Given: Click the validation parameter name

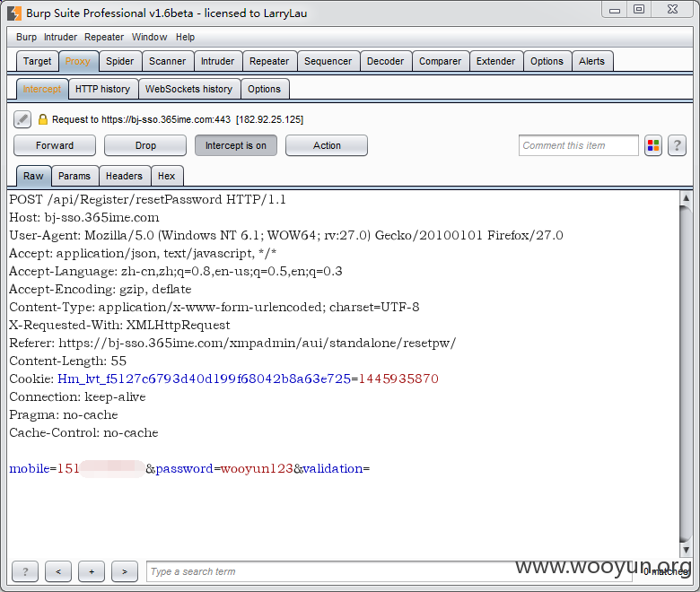Looking at the screenshot, I should tap(333, 469).
